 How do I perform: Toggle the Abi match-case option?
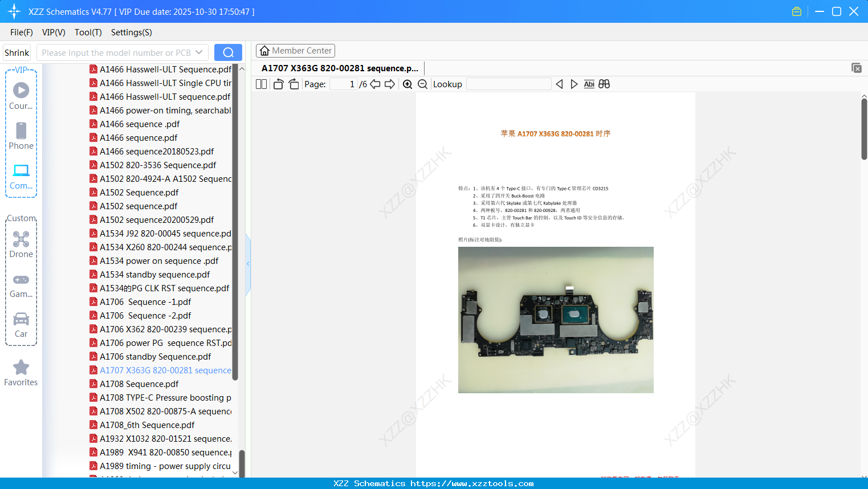click(x=589, y=84)
